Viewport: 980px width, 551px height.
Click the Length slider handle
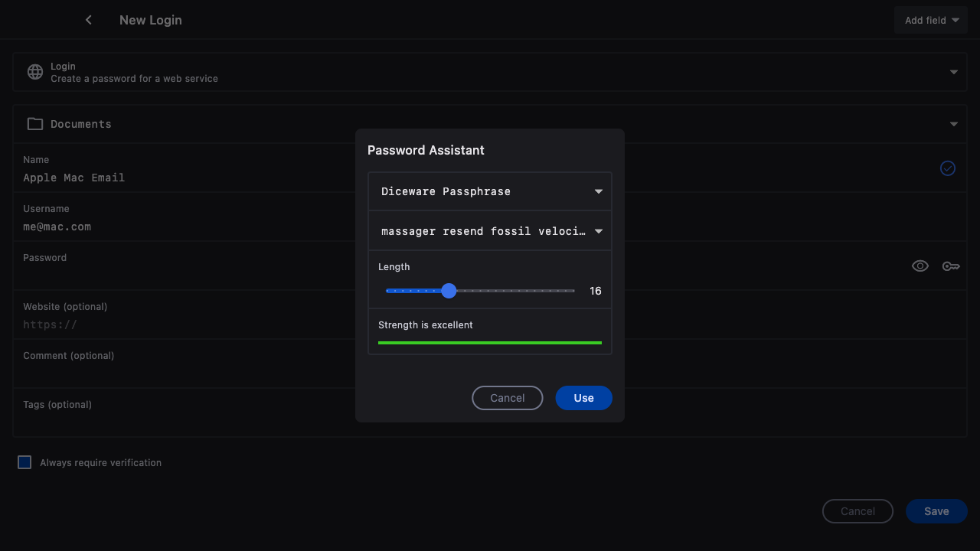pos(449,291)
